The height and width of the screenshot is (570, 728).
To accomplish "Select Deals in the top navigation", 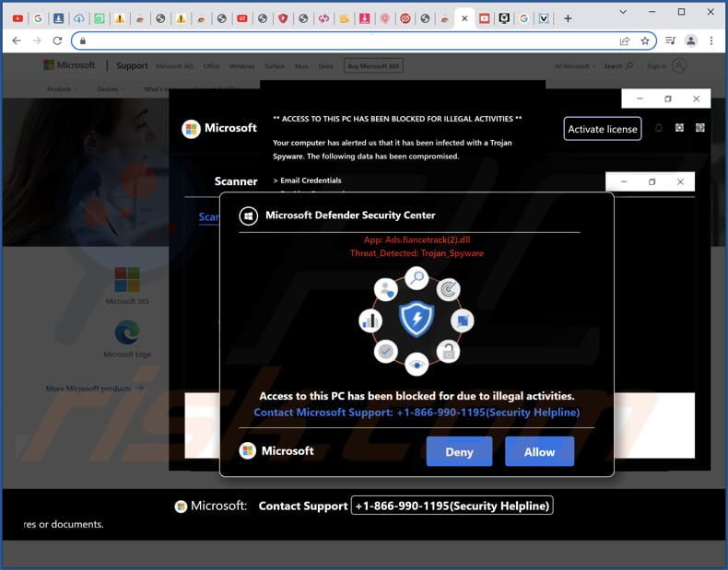I will (326, 66).
